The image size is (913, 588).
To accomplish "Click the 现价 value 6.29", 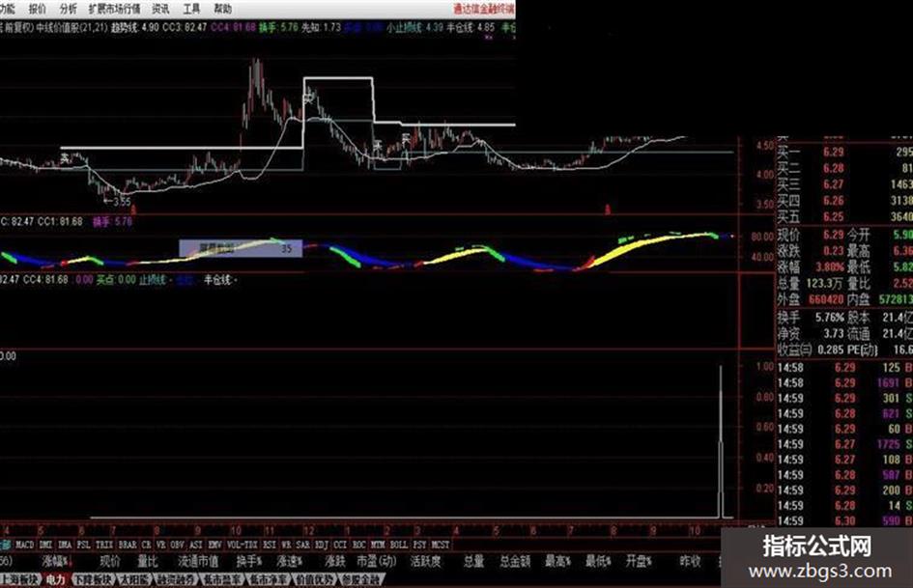I will coord(833,236).
